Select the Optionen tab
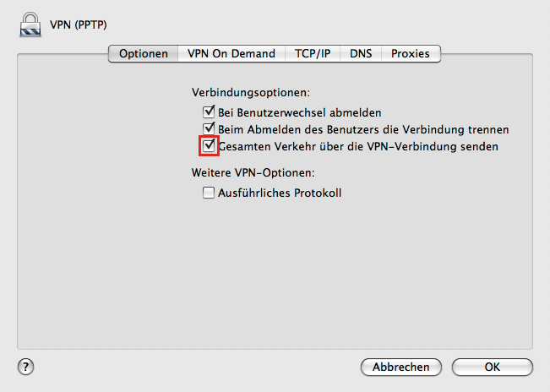This screenshot has height=392, width=550. 144,53
